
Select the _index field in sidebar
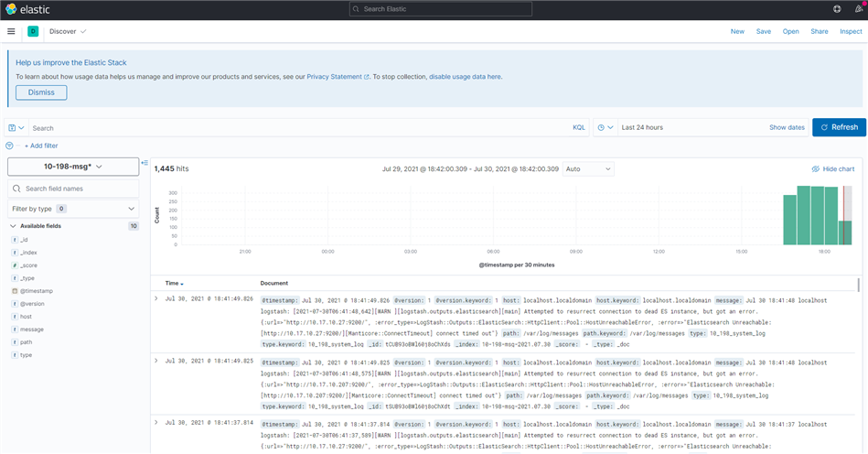point(28,253)
